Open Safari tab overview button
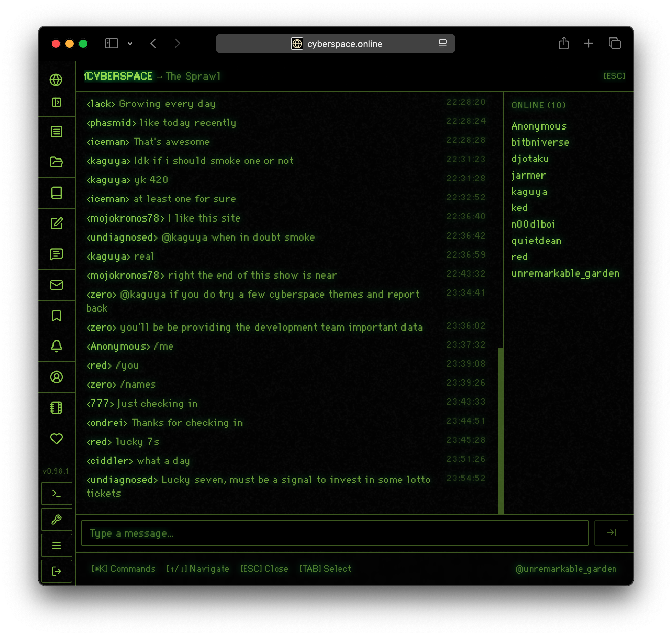 click(x=614, y=44)
